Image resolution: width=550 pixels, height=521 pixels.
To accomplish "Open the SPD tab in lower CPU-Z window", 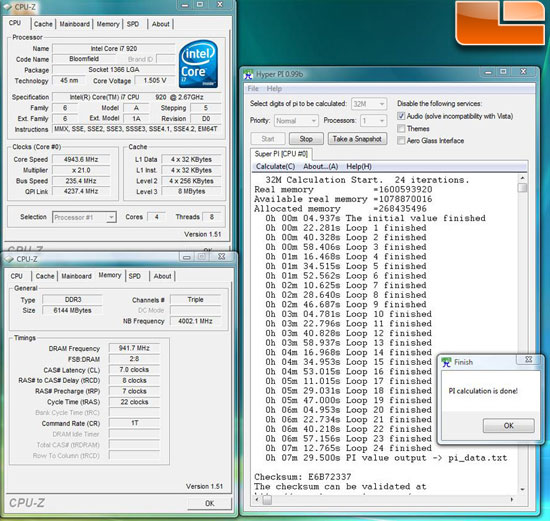I will coord(135,276).
